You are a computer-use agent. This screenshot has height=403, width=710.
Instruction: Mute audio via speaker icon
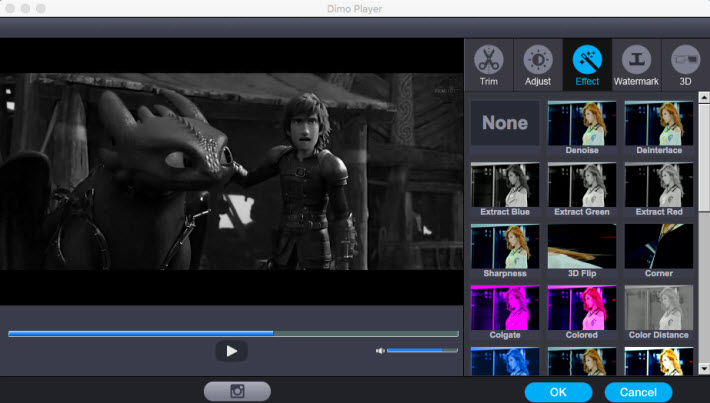(x=380, y=351)
